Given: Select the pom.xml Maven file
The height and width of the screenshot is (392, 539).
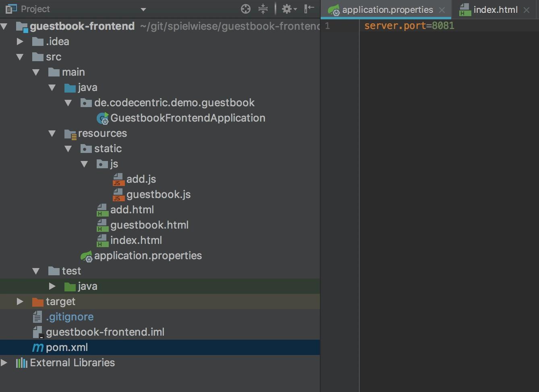Looking at the screenshot, I should pos(66,347).
